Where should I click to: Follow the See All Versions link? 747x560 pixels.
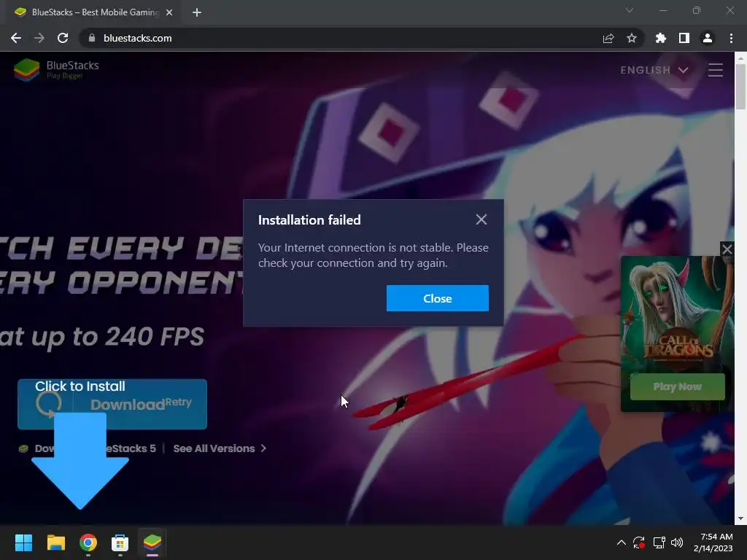(x=220, y=448)
